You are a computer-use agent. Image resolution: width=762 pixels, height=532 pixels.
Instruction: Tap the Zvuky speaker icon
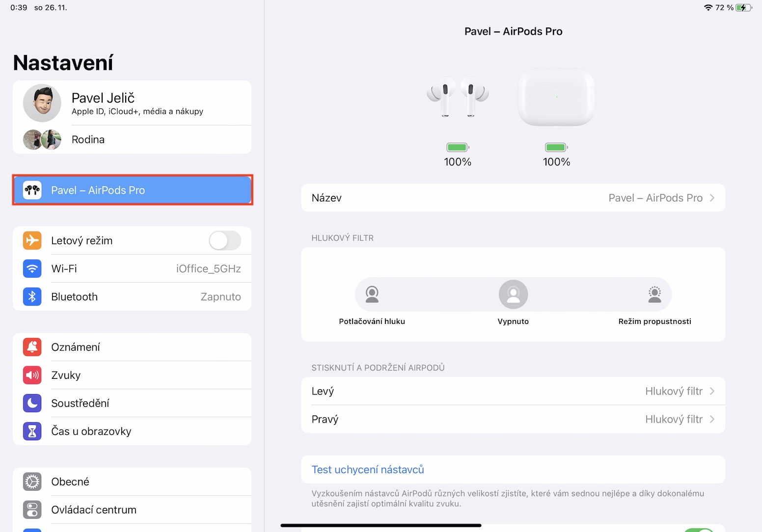click(x=32, y=375)
